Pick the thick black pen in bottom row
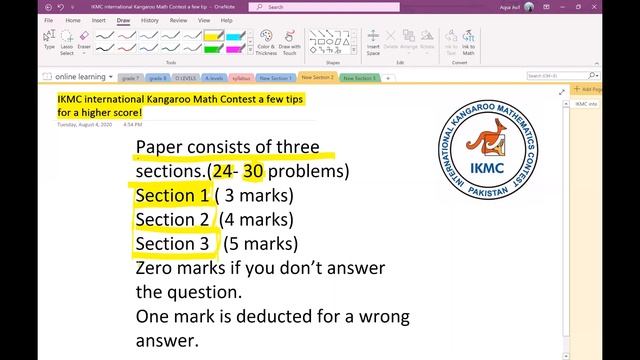640x360 pixels. pyautogui.click(x=104, y=48)
